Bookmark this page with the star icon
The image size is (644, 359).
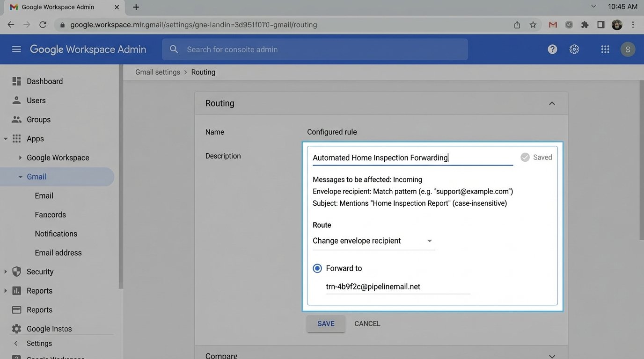tap(533, 24)
